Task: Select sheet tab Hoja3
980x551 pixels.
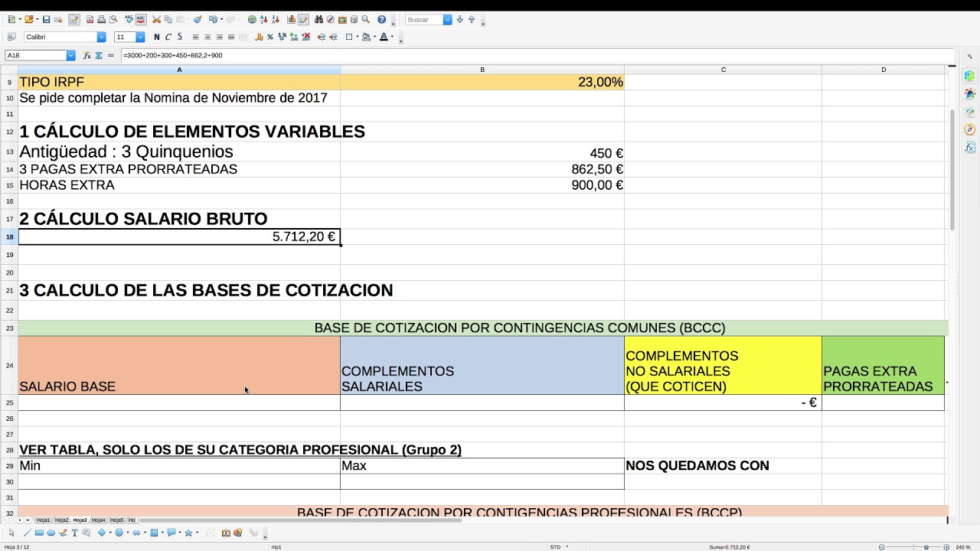Action: [80, 520]
